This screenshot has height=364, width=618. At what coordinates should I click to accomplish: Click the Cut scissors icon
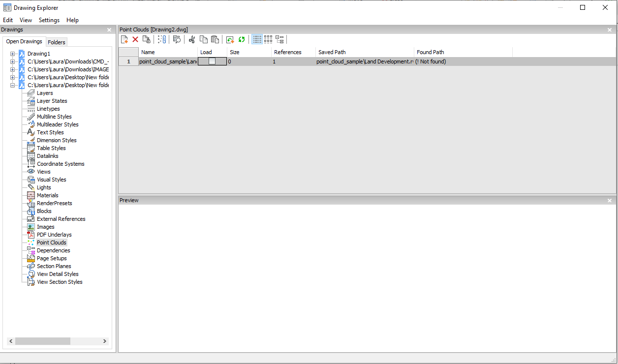192,39
